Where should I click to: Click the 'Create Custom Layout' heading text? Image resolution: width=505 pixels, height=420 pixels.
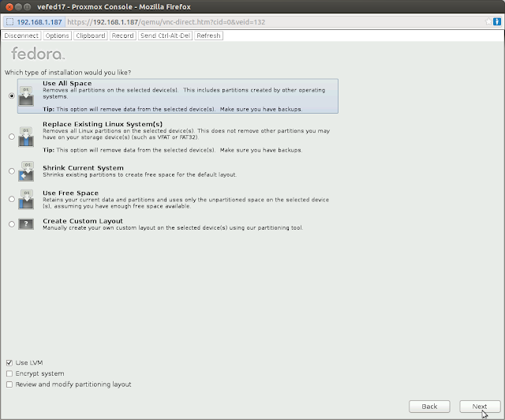point(83,221)
